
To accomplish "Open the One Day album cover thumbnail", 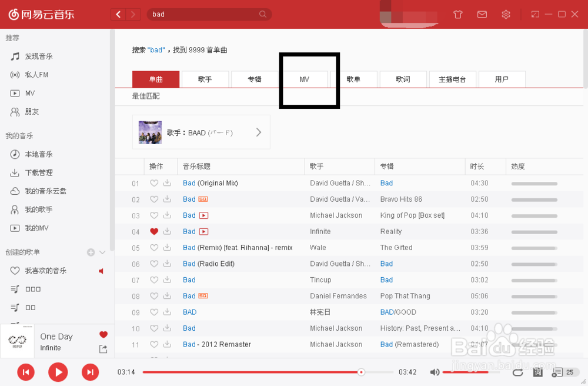I will 17,341.
